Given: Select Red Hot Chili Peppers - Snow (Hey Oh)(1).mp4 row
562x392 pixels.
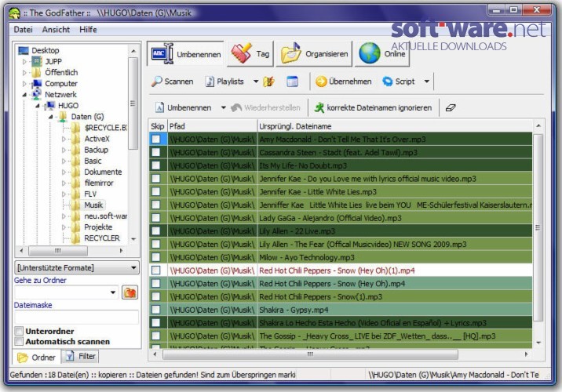Looking at the screenshot, I should 341,270.
